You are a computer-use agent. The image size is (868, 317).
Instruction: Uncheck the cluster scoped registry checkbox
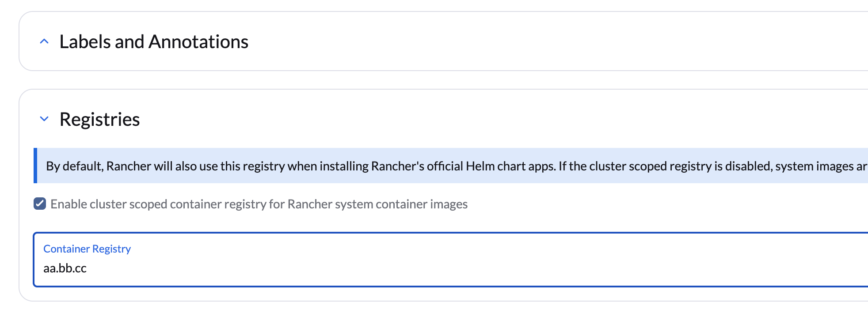click(x=40, y=204)
